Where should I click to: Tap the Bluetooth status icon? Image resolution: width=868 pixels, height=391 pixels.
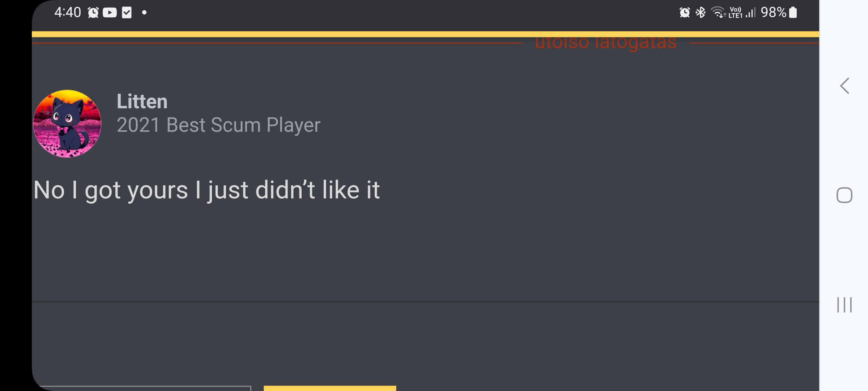[x=701, y=12]
